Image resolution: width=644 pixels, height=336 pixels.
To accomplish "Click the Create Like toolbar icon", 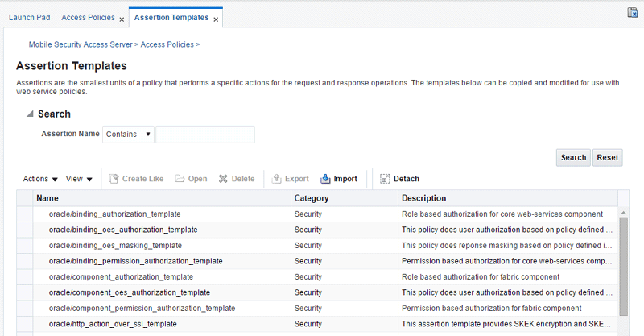I will coord(114,179).
